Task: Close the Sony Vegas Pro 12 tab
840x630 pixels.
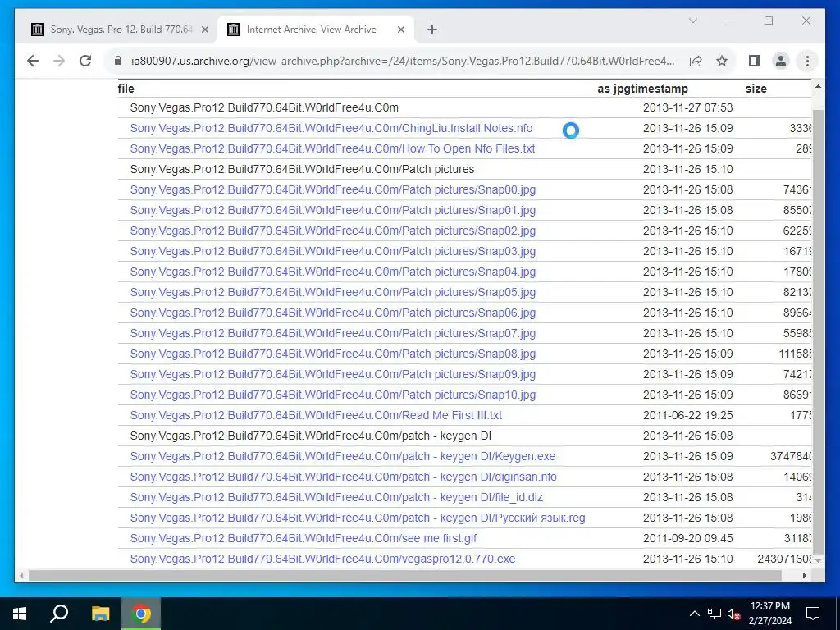Action: point(204,30)
